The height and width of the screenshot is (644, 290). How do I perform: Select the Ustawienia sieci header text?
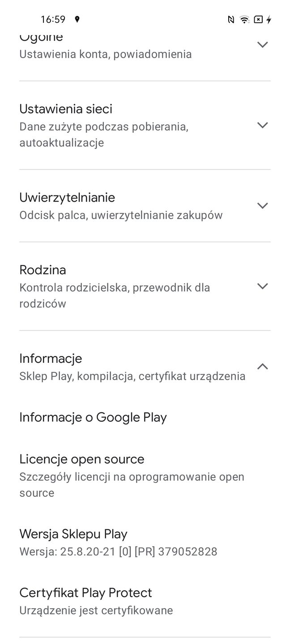65,108
